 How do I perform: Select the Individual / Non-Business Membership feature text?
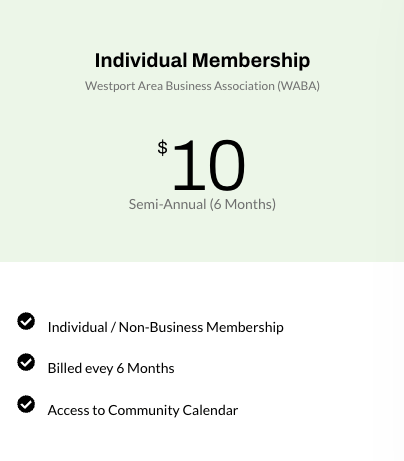(x=166, y=327)
